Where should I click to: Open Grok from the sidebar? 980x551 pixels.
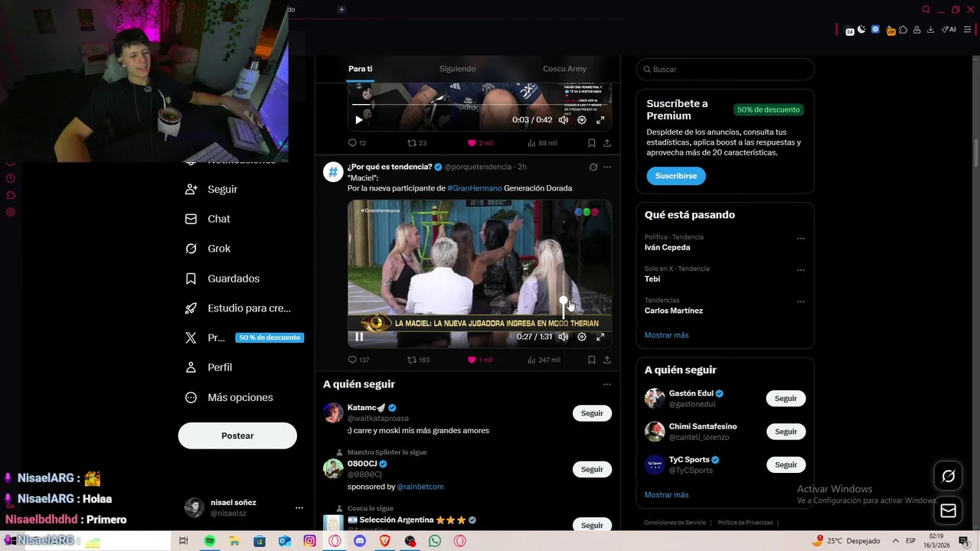point(207,249)
